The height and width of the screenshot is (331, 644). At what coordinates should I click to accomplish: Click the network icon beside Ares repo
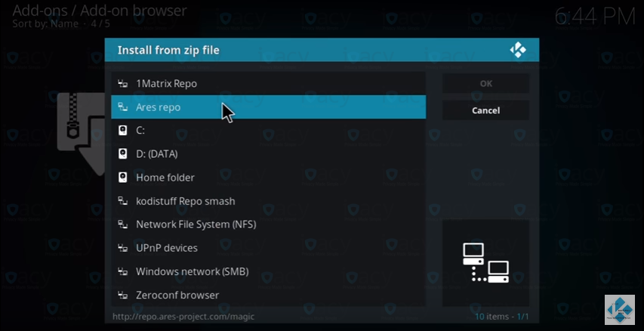[122, 107]
